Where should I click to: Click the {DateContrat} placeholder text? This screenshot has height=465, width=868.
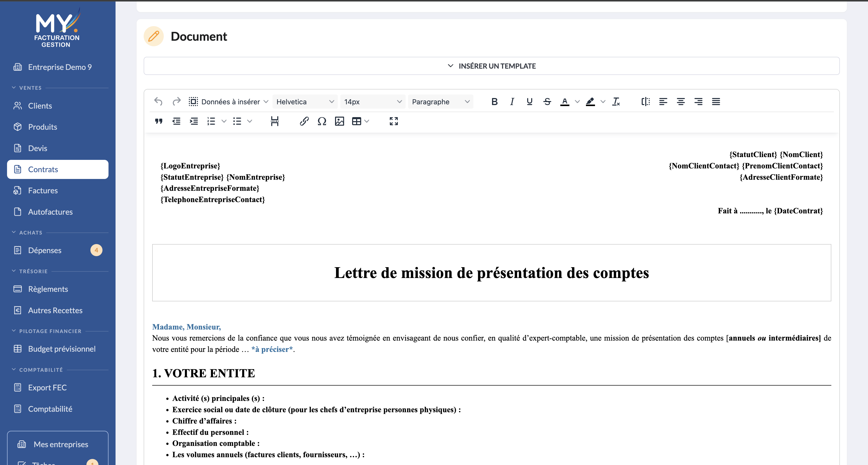[x=798, y=211]
